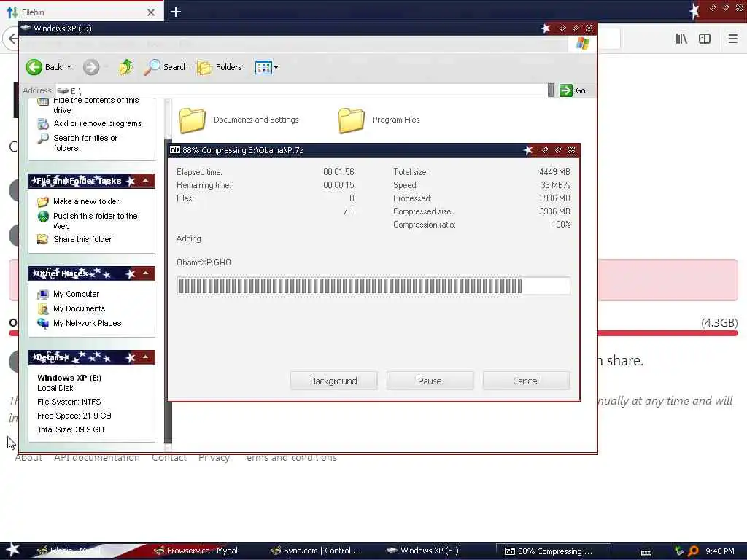Screen dimensions: 747x560
Task: Click Terms and conditions footer link
Action: coord(289,458)
